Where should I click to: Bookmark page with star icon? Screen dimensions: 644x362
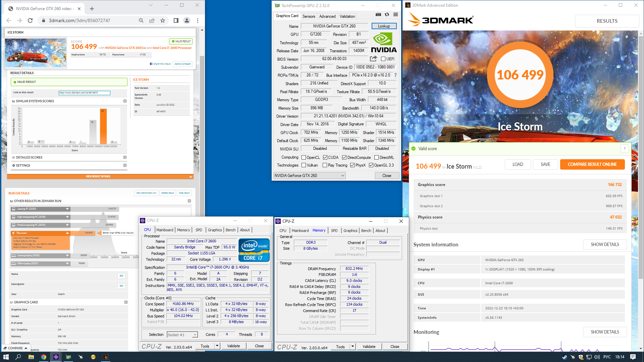(x=163, y=20)
